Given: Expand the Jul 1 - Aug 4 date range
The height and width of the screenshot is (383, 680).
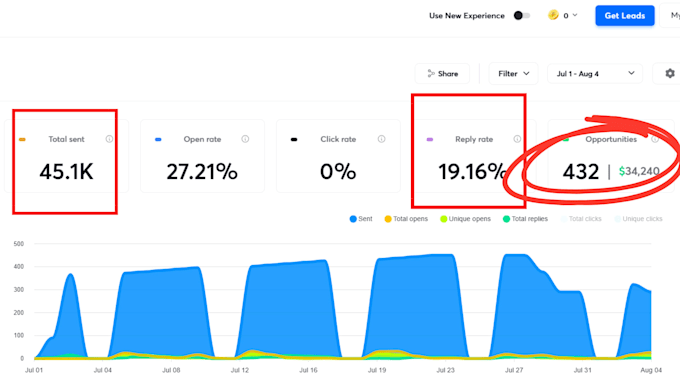Looking at the screenshot, I should click(x=595, y=74).
